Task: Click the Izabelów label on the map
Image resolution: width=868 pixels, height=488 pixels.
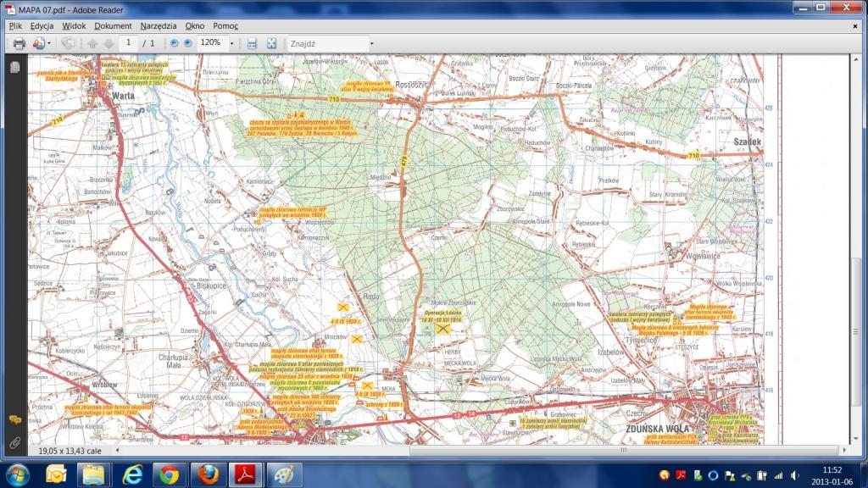Action: point(611,352)
